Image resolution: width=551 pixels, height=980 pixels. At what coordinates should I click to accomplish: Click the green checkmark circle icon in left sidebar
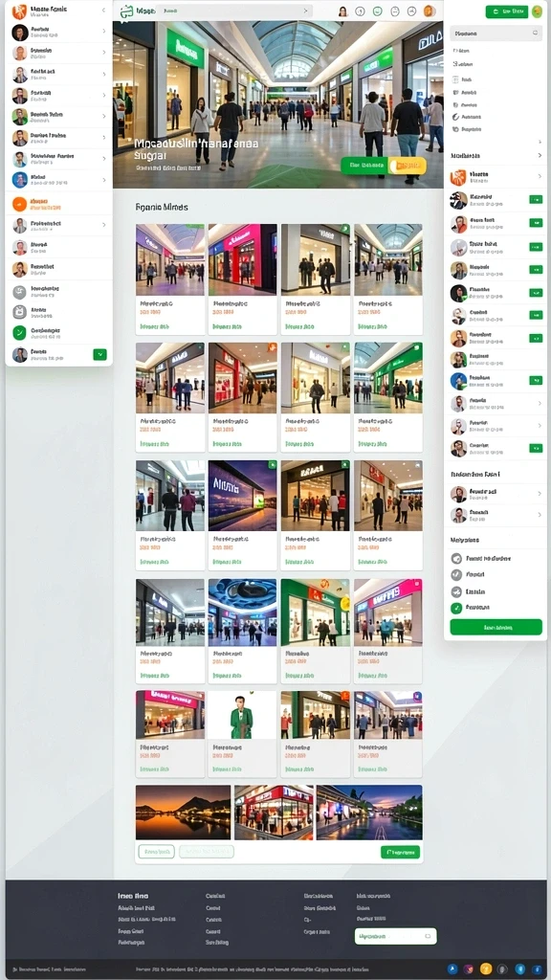point(19,332)
